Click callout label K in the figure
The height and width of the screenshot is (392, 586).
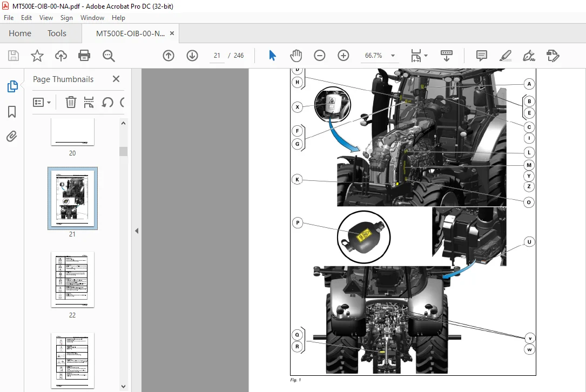point(297,179)
